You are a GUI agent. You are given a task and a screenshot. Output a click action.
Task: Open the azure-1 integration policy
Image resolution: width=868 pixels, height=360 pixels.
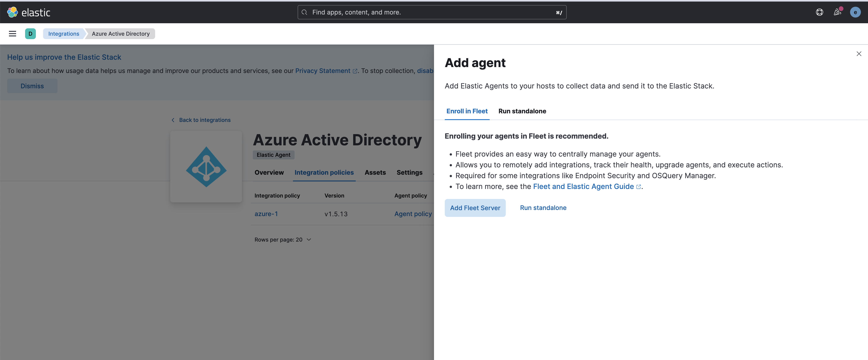pos(266,214)
